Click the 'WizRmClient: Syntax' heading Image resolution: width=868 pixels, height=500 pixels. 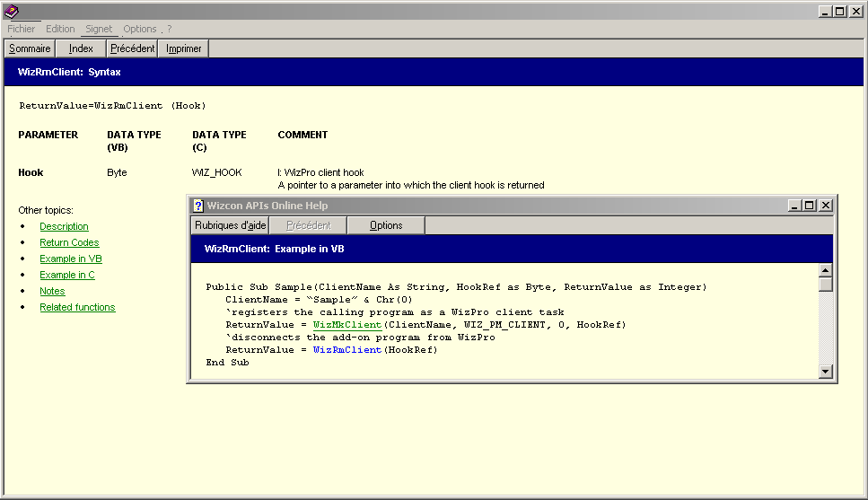click(x=69, y=72)
